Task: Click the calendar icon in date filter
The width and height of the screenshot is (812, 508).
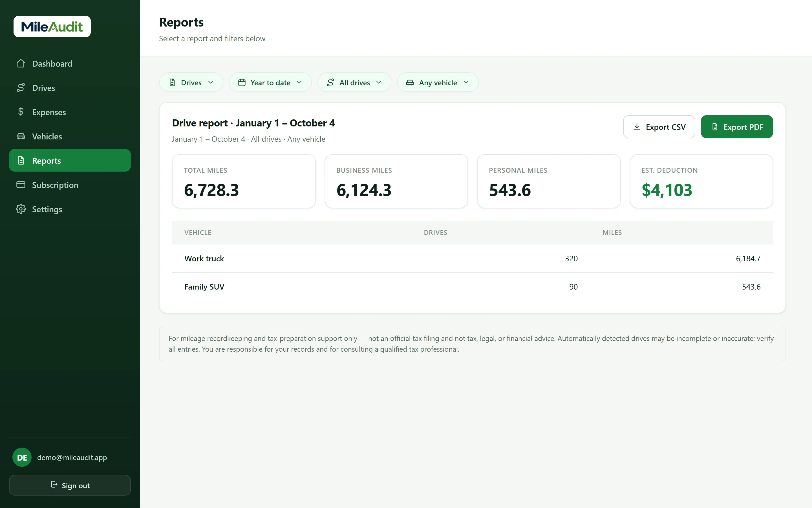Action: click(242, 82)
